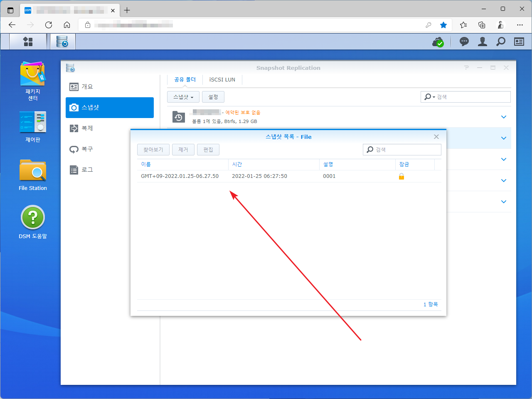532x399 pixels.
Task: Open DSM notifications speech bubble
Action: tap(464, 42)
